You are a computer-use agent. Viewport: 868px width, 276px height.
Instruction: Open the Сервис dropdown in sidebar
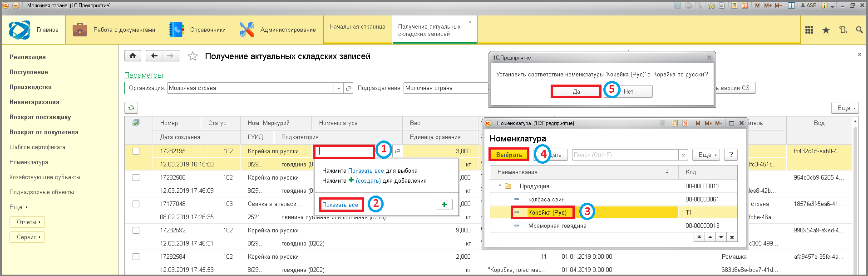27,237
